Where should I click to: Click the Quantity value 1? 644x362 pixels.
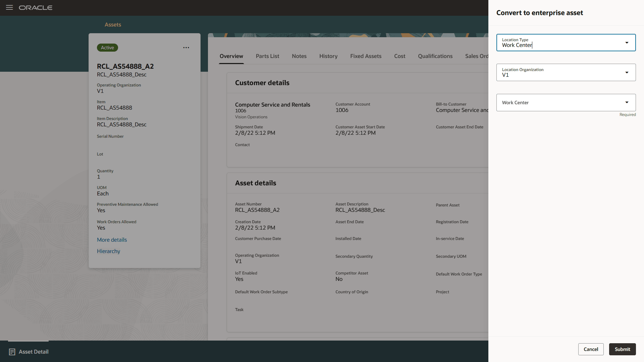click(99, 177)
